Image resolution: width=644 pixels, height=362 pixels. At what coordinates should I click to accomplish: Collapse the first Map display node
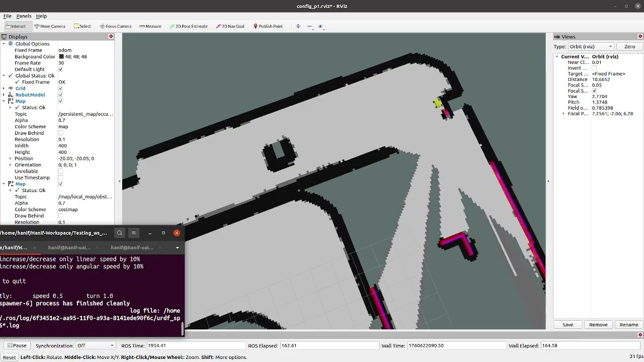4,101
